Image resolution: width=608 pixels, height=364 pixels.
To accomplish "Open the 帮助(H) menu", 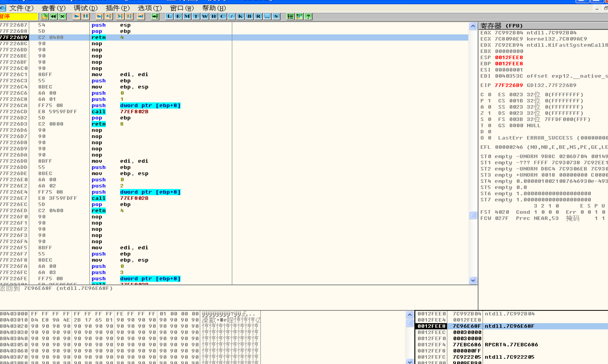I will [214, 8].
